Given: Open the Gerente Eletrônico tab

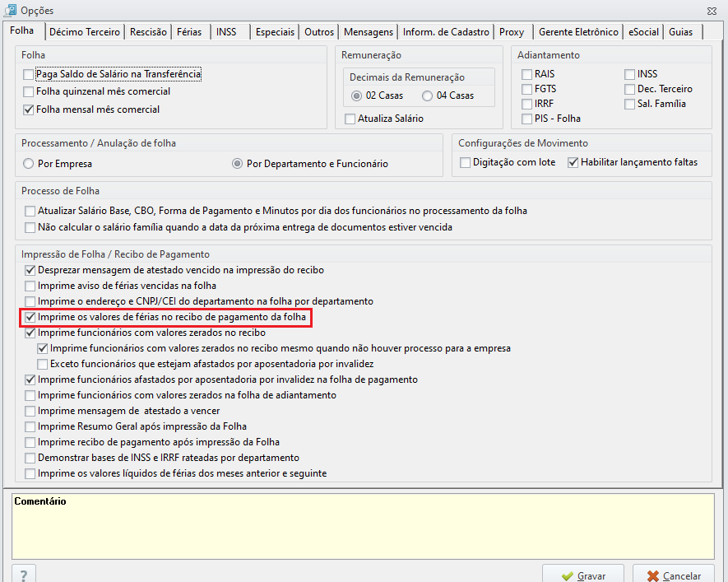Looking at the screenshot, I should click(578, 32).
